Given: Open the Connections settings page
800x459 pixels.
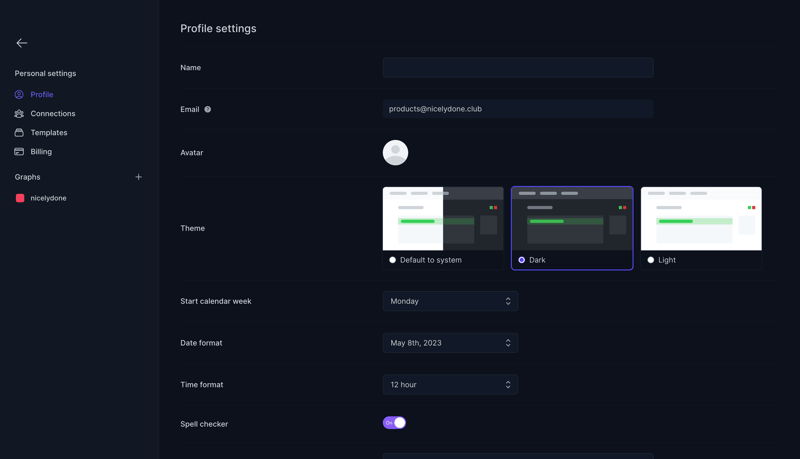Looking at the screenshot, I should 53,114.
